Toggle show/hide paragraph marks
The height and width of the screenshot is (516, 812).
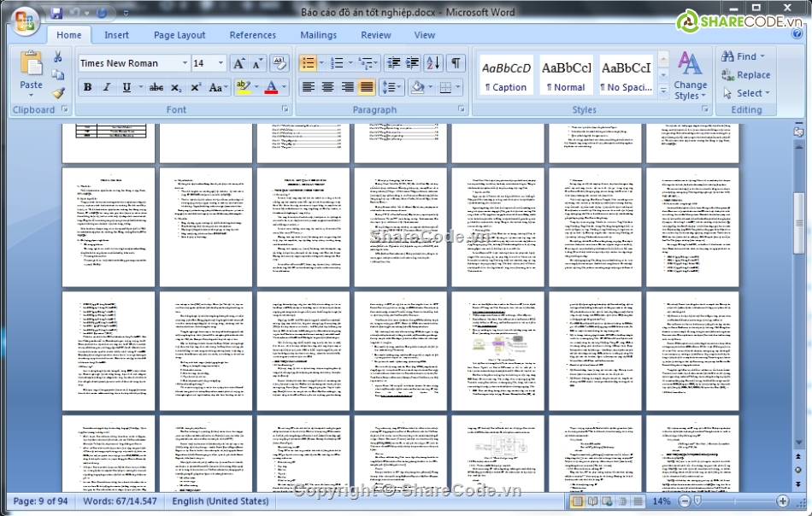(456, 63)
